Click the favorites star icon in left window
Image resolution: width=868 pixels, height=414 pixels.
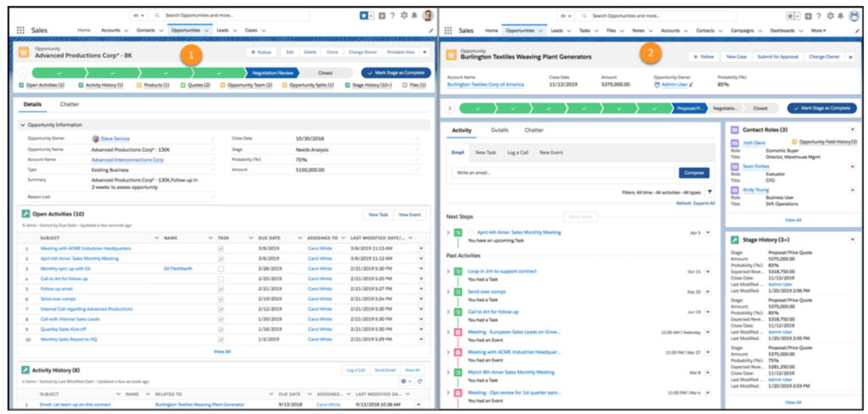click(364, 15)
